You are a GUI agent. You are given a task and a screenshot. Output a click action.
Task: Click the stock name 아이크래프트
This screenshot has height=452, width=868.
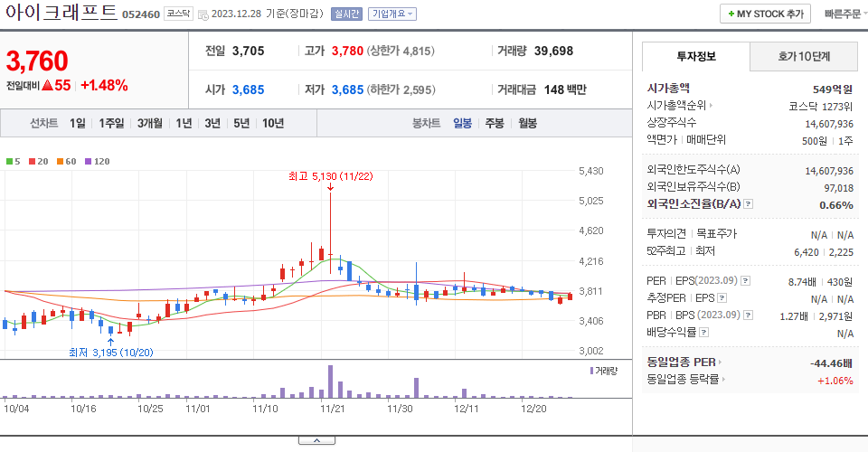[x=61, y=12]
